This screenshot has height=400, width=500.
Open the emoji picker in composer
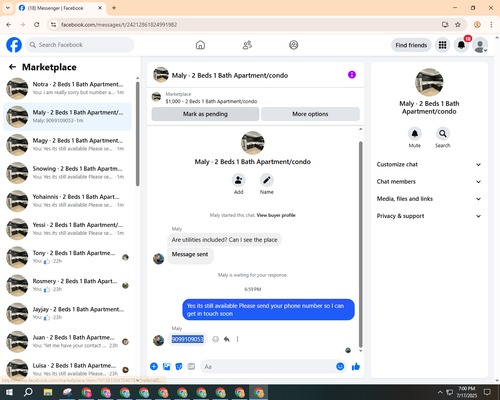tap(340, 367)
